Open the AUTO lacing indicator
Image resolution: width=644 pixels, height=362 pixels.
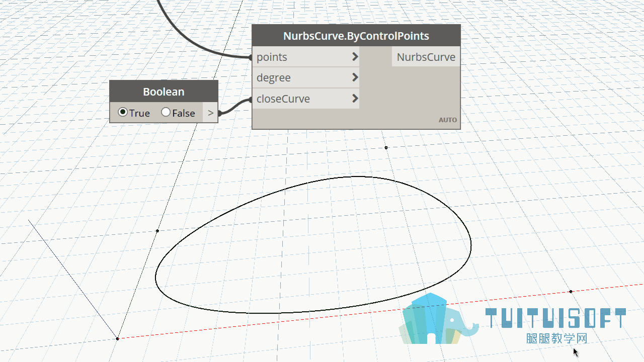[448, 120]
